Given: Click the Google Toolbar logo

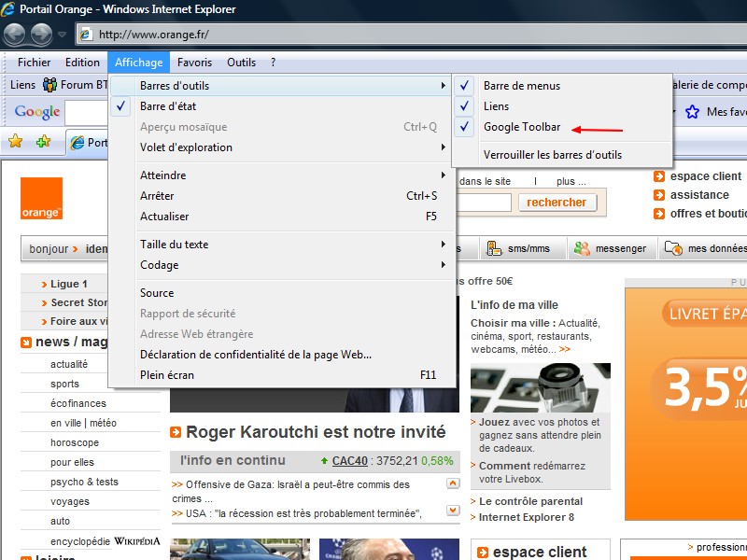Looking at the screenshot, I should (x=37, y=112).
